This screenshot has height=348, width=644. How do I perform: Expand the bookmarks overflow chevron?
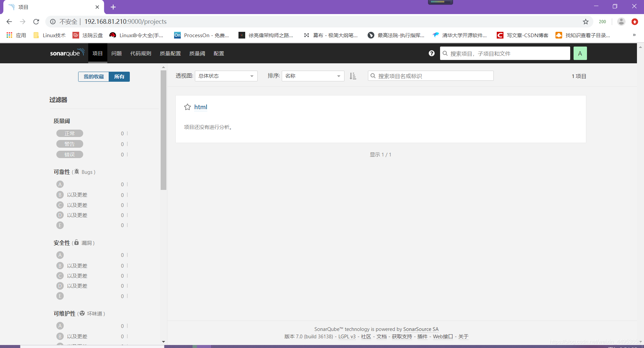(x=634, y=35)
